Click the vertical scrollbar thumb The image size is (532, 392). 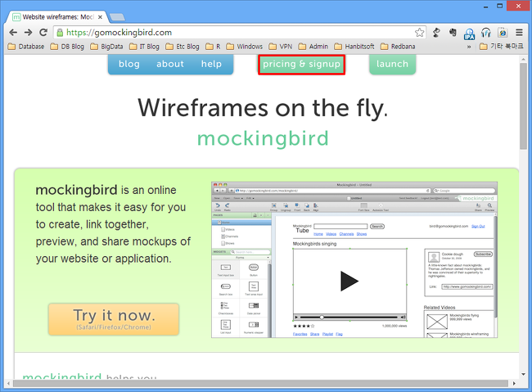[x=524, y=106]
